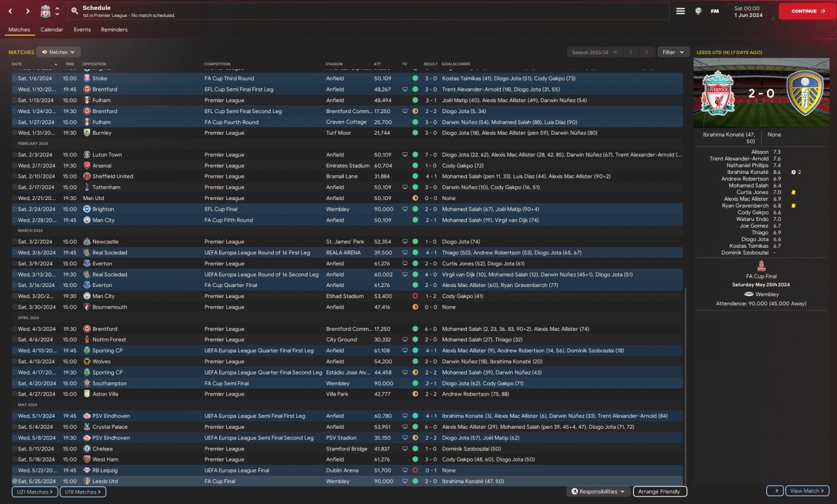The height and width of the screenshot is (504, 837).
Task: Open the hamburger main menu
Action: point(680,11)
